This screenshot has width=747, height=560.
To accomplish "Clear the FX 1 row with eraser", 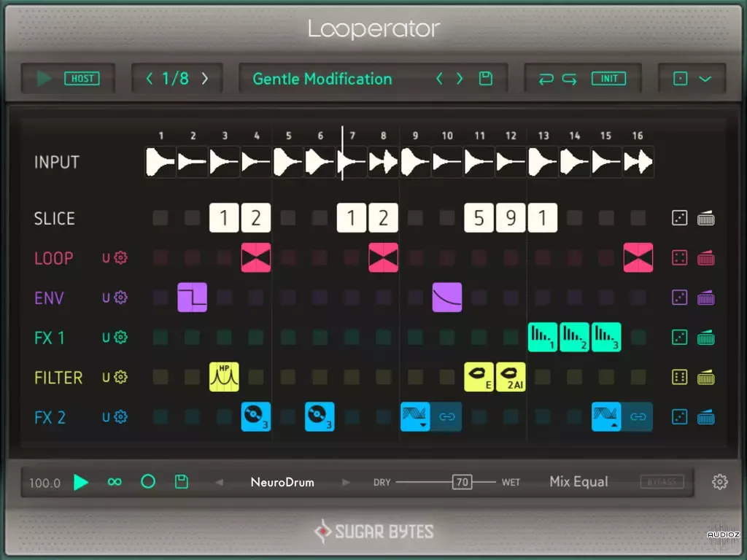I will [706, 338].
